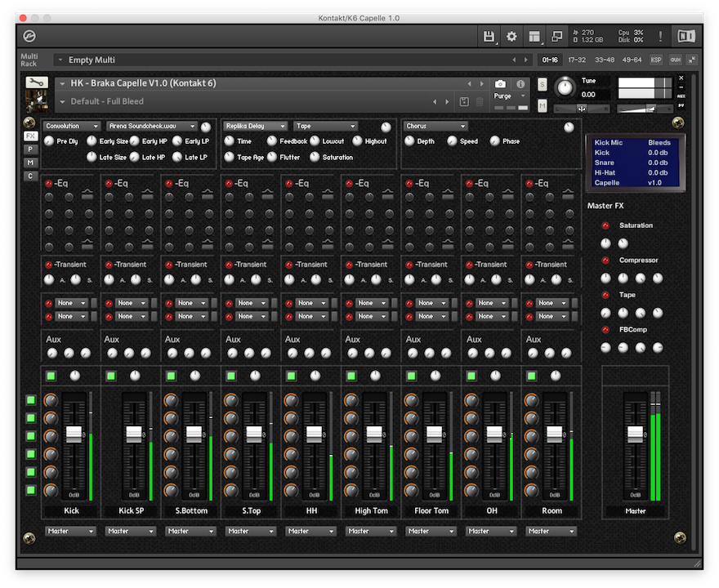
Task: Toggle the aux channel view button
Action: click(675, 60)
